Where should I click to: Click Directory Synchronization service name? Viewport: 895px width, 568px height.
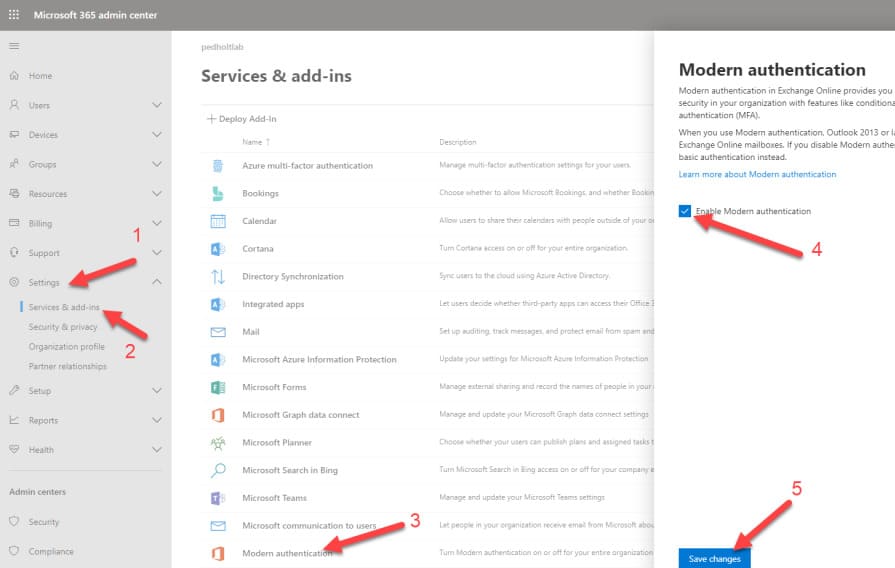(293, 276)
